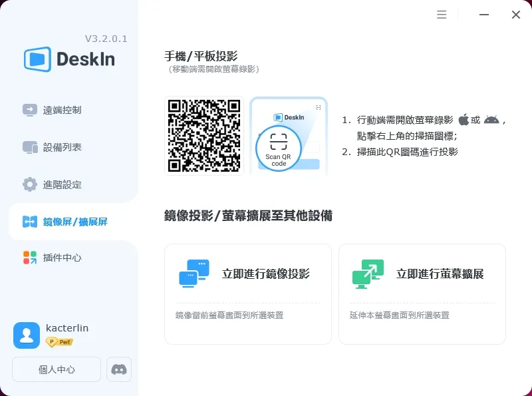Click the device list icon
The height and width of the screenshot is (396, 532).
pos(30,147)
